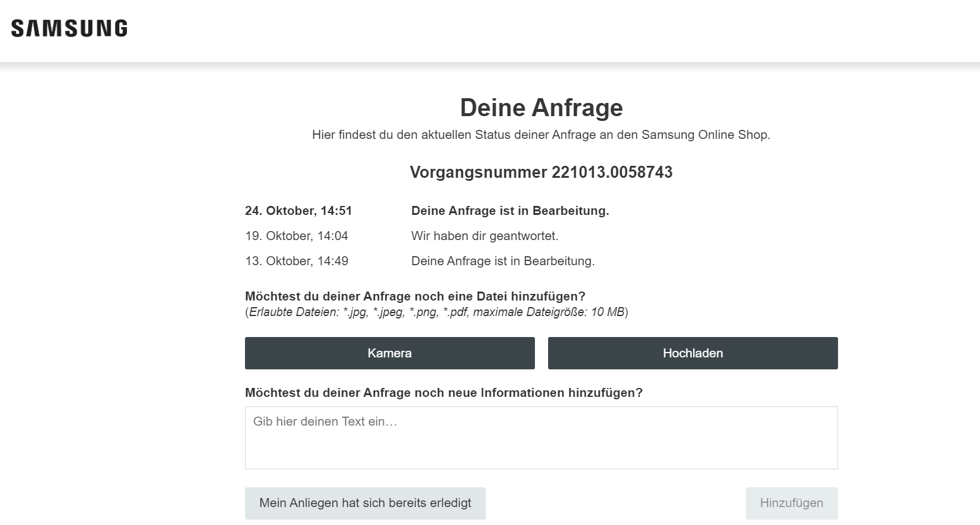Click the 'Datei hinzufügen' question label
The image size is (980, 525).
(x=415, y=296)
